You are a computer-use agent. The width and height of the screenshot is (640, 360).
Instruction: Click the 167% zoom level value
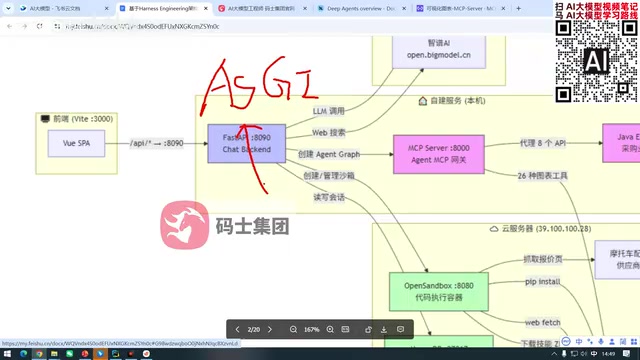click(x=311, y=329)
